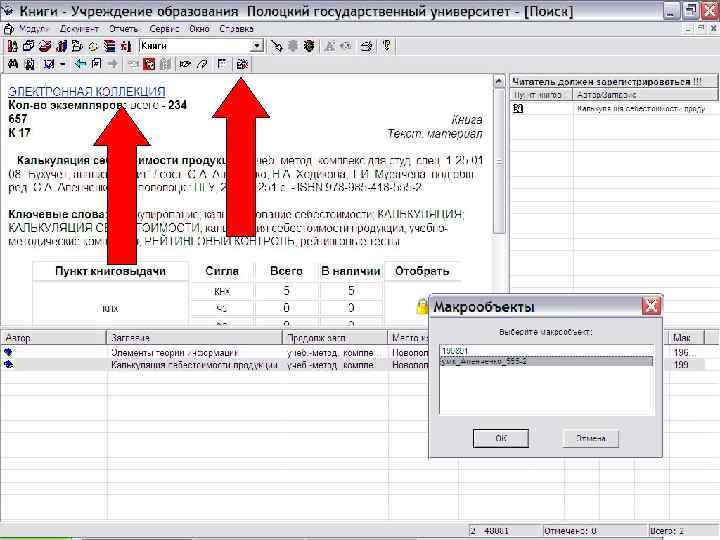The width and height of the screenshot is (720, 540).
Task: Open the Документ menu
Action: tap(79, 29)
